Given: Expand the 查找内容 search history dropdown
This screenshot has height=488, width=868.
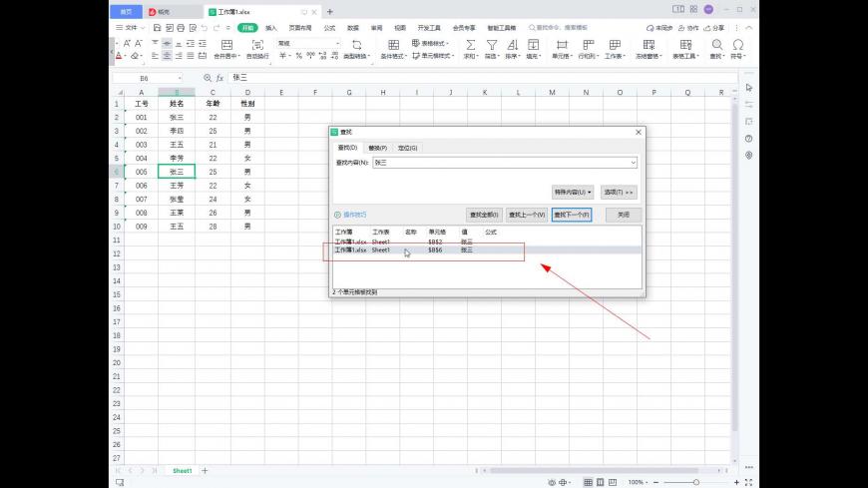Looking at the screenshot, I should click(x=634, y=162).
